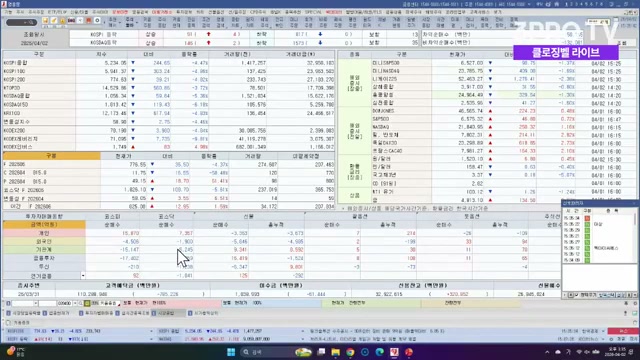Screen dimensions: 640x360
Task: Open the ETF/ELW menu
Action: (57, 12)
